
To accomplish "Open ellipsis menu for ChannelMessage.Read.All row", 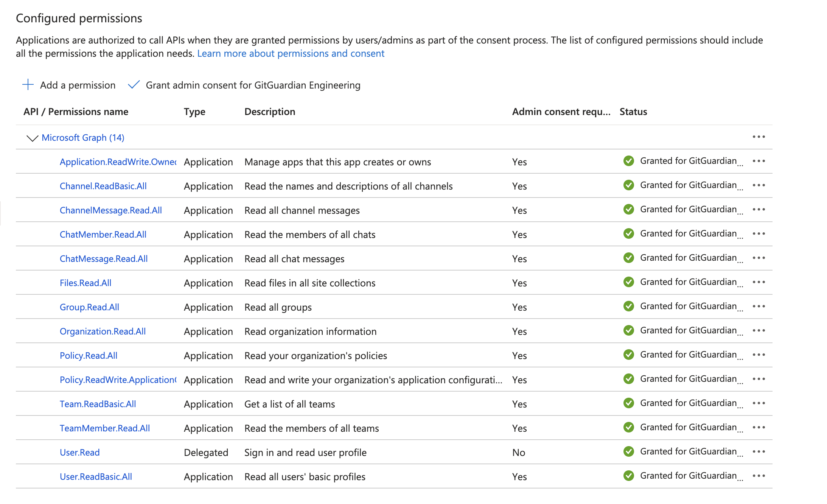I will click(x=759, y=210).
